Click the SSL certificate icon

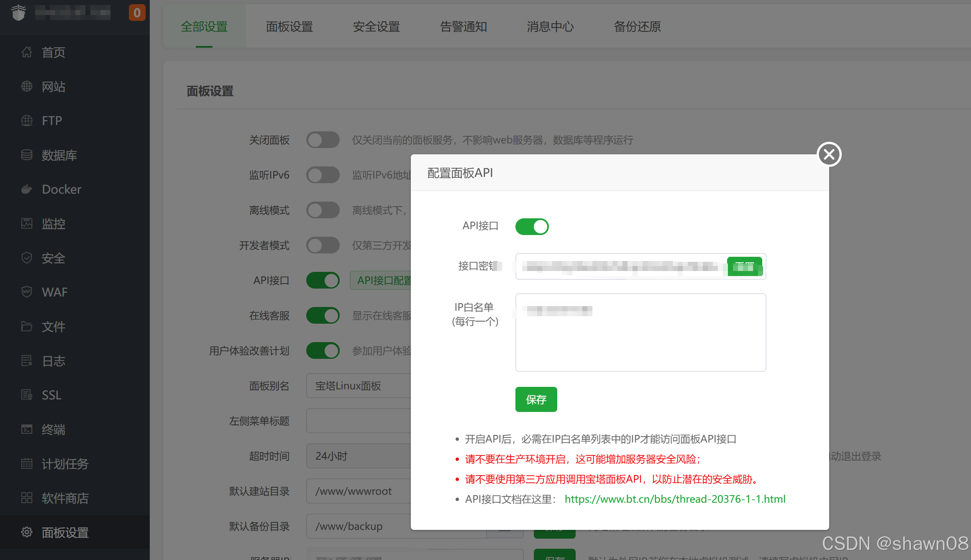click(x=27, y=395)
